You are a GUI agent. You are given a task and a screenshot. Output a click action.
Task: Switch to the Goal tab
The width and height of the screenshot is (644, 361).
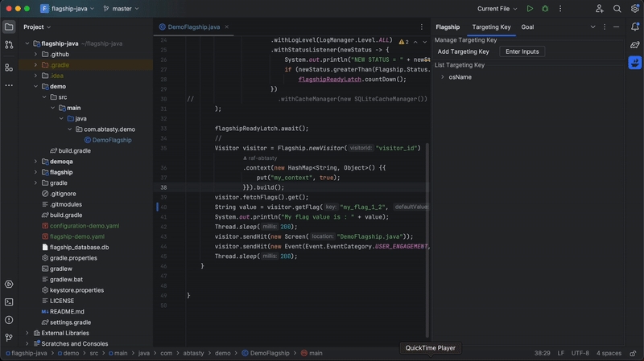point(527,27)
